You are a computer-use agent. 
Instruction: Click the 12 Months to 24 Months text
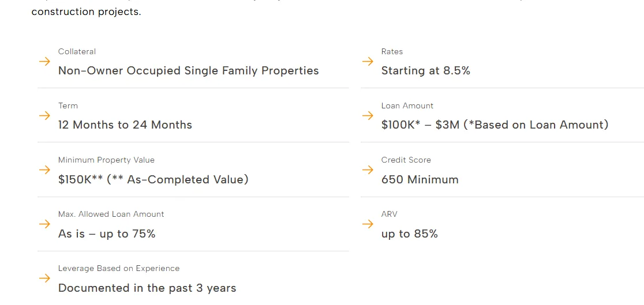pyautogui.click(x=125, y=125)
